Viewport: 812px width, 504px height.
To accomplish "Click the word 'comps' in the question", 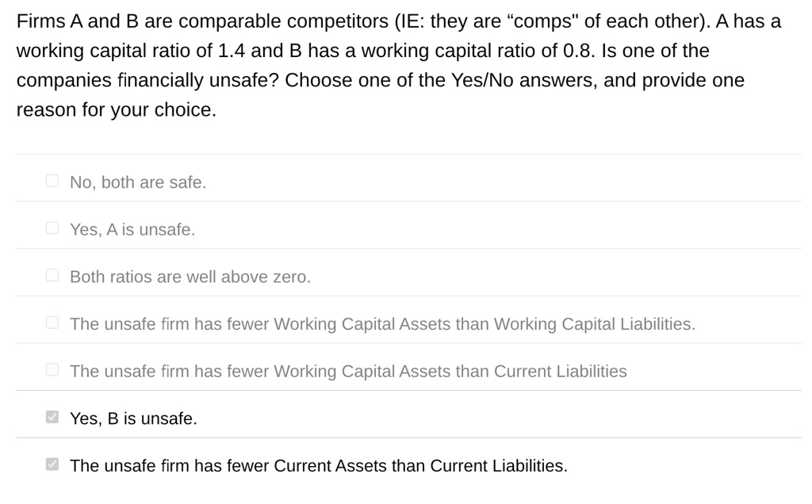I will pyautogui.click(x=545, y=22).
